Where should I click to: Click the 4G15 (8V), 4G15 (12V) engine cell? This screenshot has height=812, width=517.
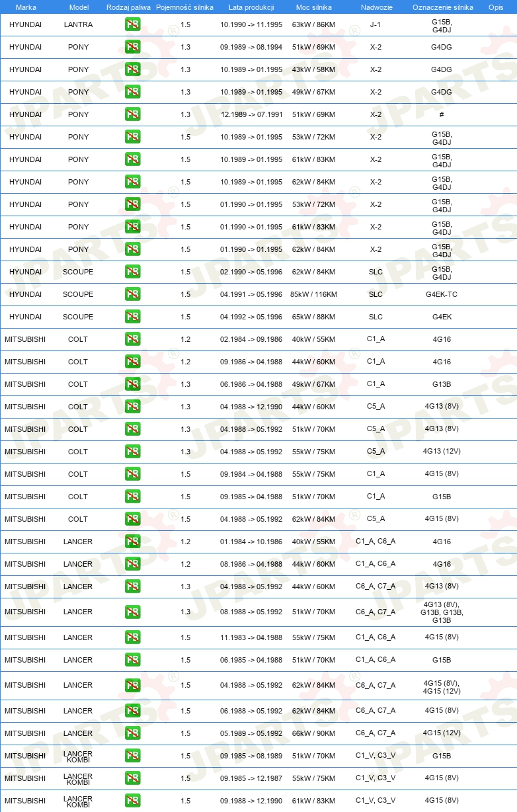442,688
